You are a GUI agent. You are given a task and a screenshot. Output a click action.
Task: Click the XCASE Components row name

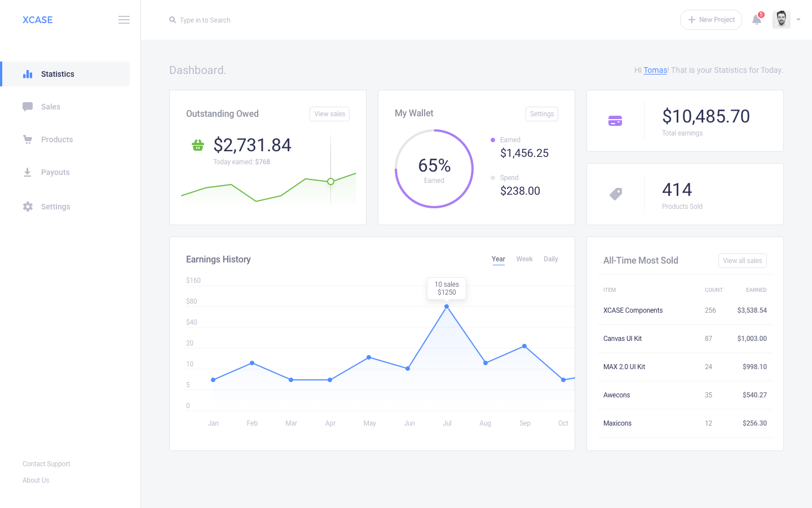click(633, 310)
